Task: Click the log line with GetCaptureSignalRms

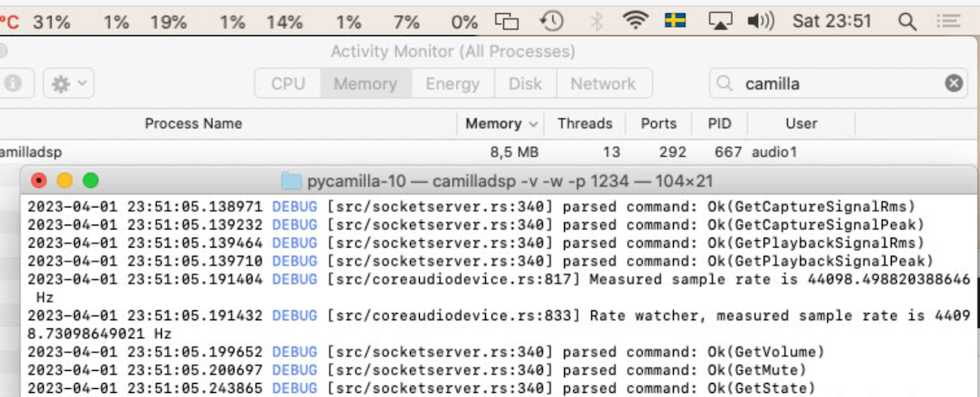Action: coord(472,207)
